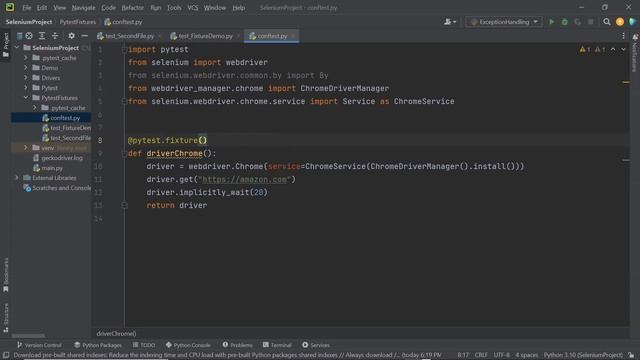The height and width of the screenshot is (360, 640).
Task: Open the Python Console tool window
Action: point(188,345)
